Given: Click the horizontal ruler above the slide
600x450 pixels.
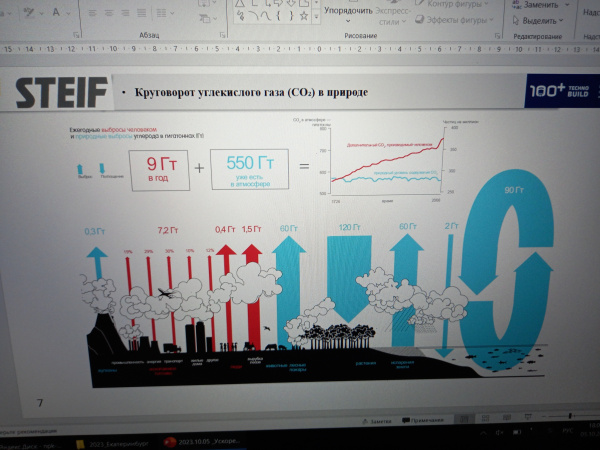Looking at the screenshot, I should pyautogui.click(x=300, y=49).
